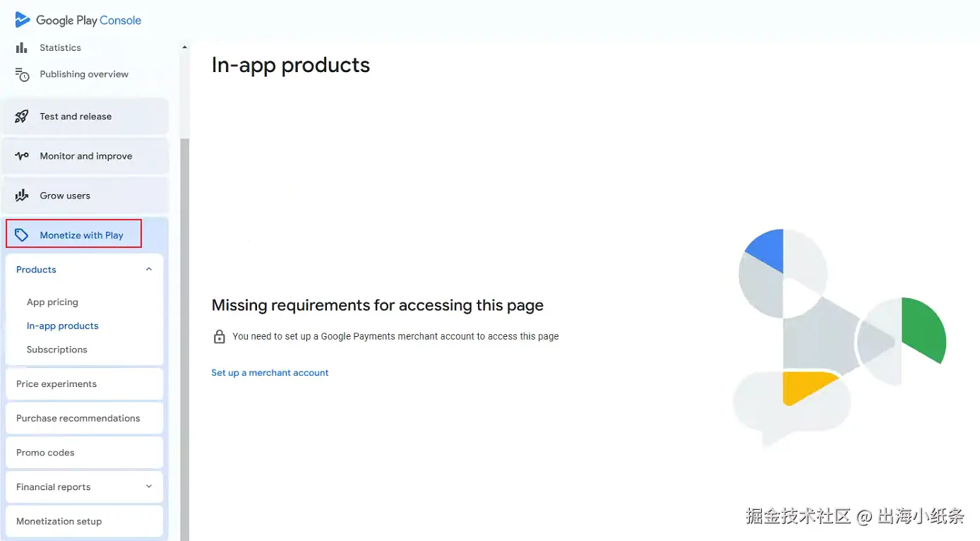This screenshot has width=980, height=541.
Task: Open Monetization setup section
Action: click(59, 521)
